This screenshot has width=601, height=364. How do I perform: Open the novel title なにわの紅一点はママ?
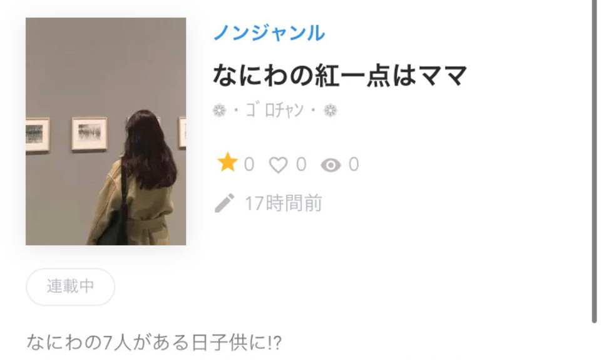[340, 75]
